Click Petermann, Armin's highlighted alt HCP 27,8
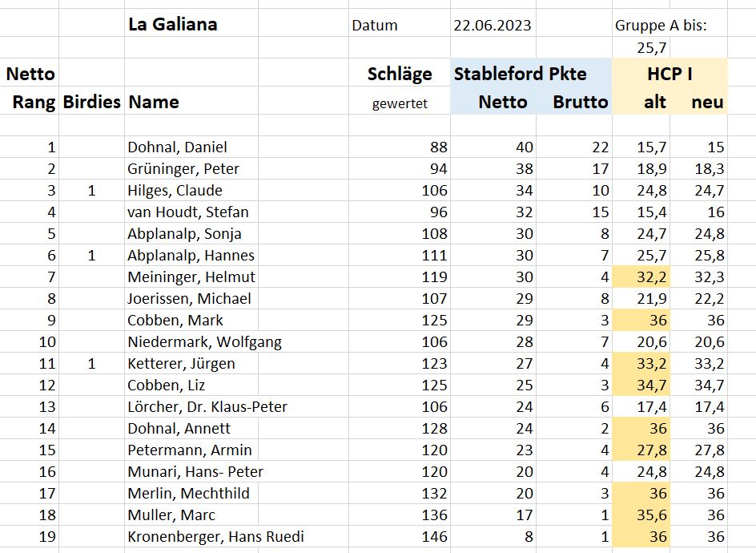The width and height of the screenshot is (756, 553). coord(641,450)
